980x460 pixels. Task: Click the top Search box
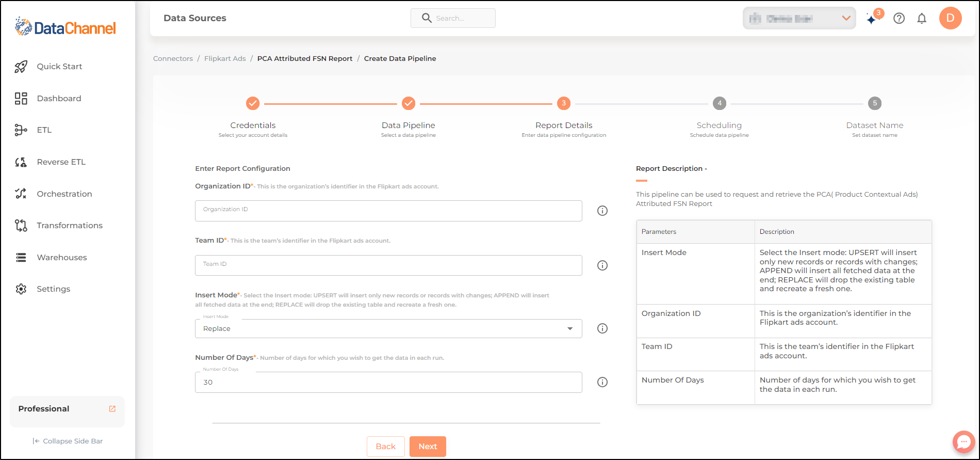(453, 18)
